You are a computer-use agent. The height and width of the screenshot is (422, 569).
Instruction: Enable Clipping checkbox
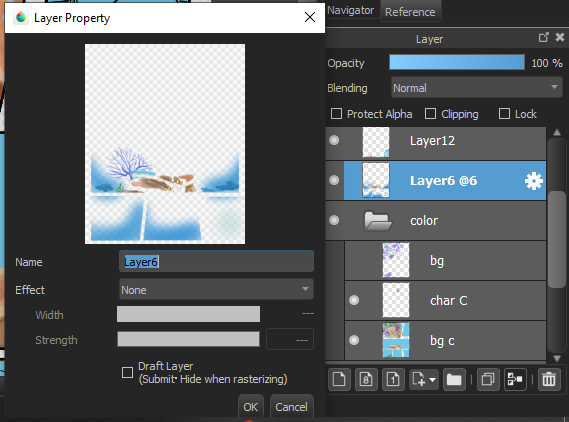click(x=430, y=114)
